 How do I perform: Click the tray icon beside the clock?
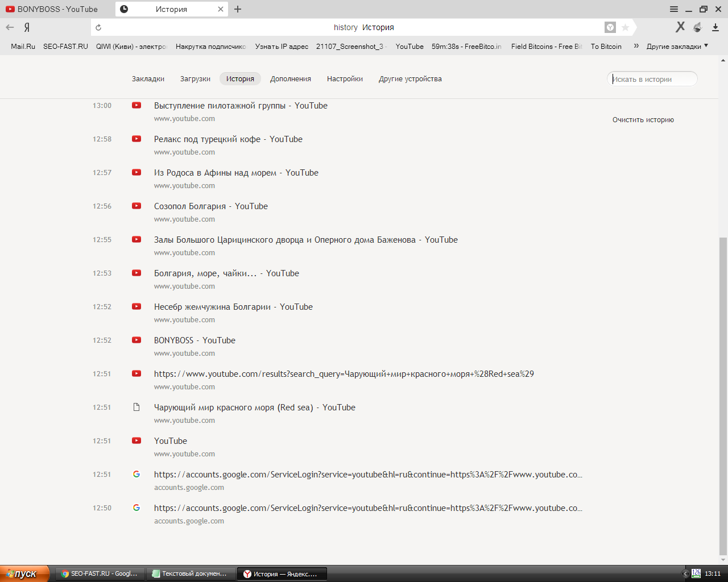696,573
